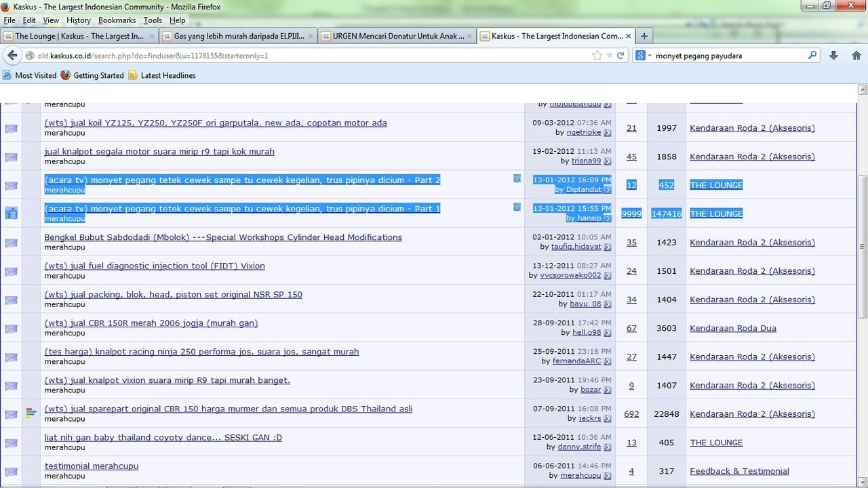868x488 pixels.
Task: Open THE LOUNGE forum link in denny.strife row
Action: coord(716,443)
